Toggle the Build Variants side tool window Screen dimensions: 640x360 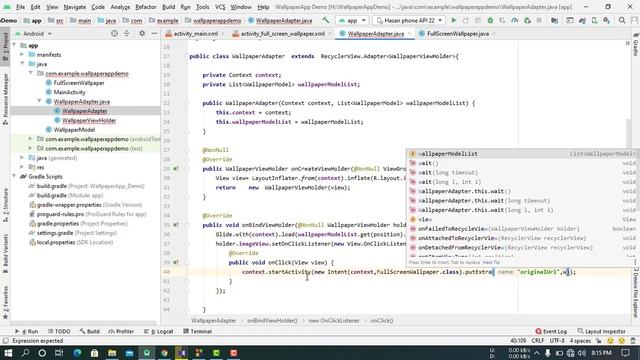click(5, 253)
